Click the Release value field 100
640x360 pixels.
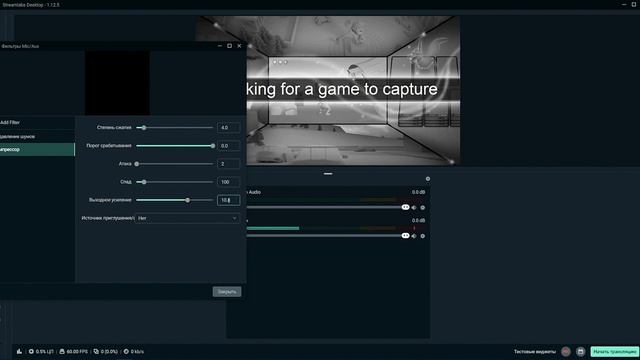(x=229, y=182)
